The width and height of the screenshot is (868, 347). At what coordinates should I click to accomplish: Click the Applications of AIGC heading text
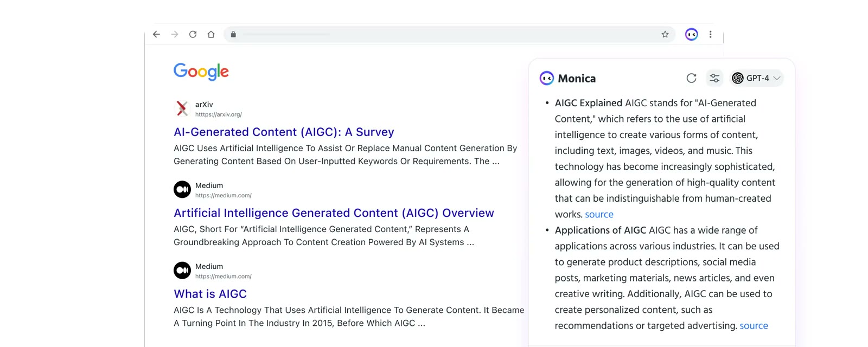[x=601, y=230]
